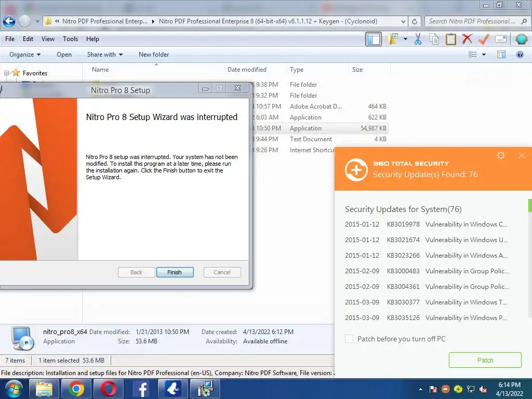The height and width of the screenshot is (399, 532).
Task: Open the Organize dropdown menu
Action: coord(25,54)
